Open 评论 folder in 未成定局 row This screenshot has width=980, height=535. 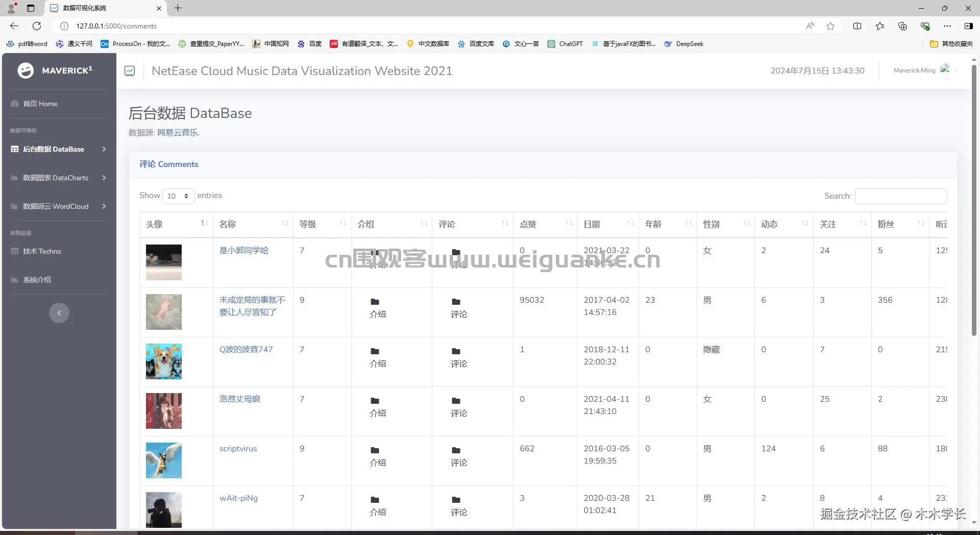(458, 308)
